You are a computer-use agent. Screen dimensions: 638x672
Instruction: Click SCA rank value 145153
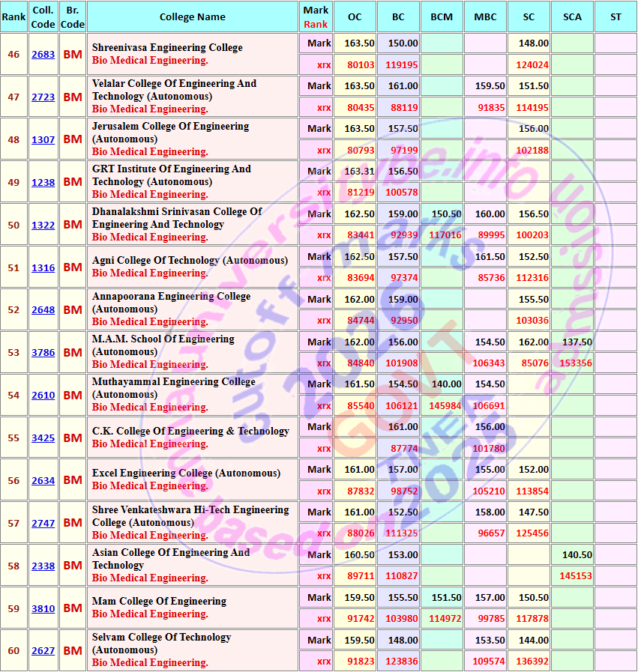(x=576, y=576)
